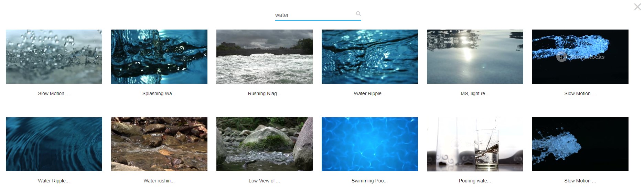Select the Water rushin... rocky stream thumbnail

pyautogui.click(x=159, y=144)
